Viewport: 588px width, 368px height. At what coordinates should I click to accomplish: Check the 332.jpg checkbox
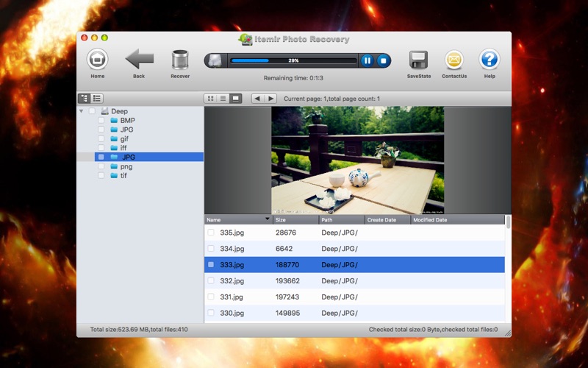(x=211, y=281)
